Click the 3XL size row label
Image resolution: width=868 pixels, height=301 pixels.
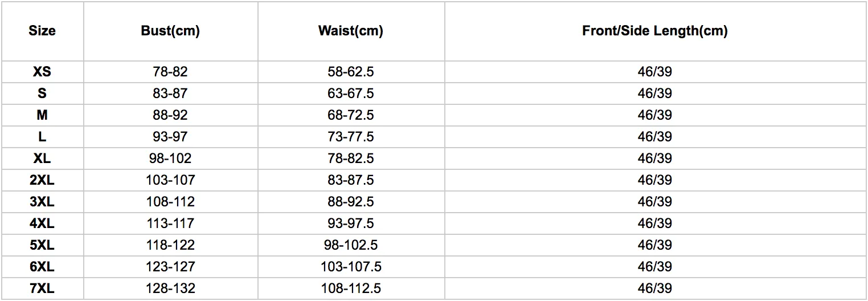point(42,202)
